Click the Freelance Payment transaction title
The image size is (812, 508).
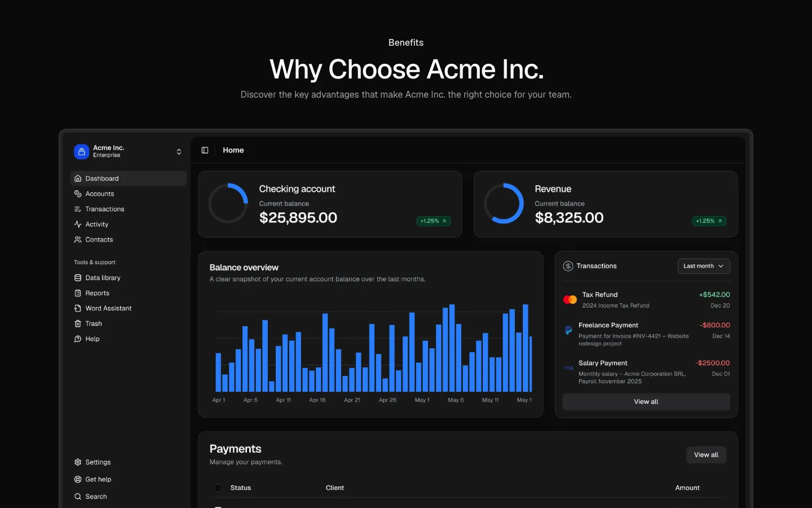tap(608, 325)
